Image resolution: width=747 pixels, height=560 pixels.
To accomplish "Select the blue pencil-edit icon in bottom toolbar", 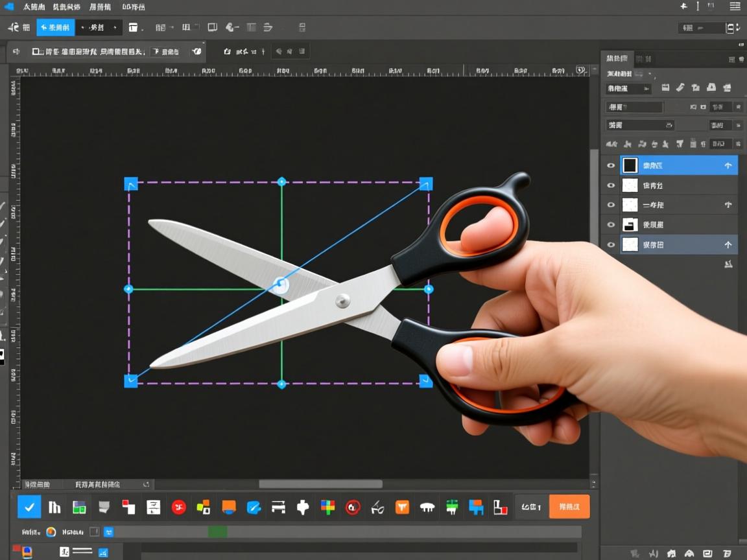I will point(254,507).
